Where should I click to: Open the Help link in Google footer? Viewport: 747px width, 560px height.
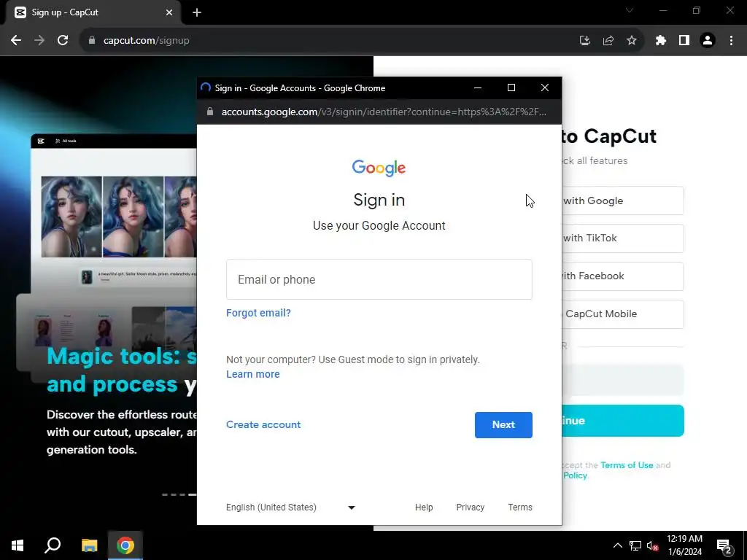(424, 507)
